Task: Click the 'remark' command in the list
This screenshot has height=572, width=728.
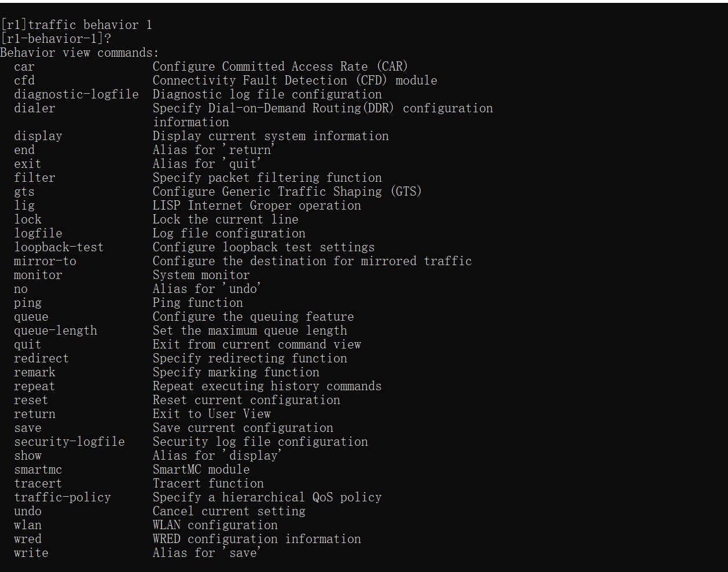Action: pos(35,372)
